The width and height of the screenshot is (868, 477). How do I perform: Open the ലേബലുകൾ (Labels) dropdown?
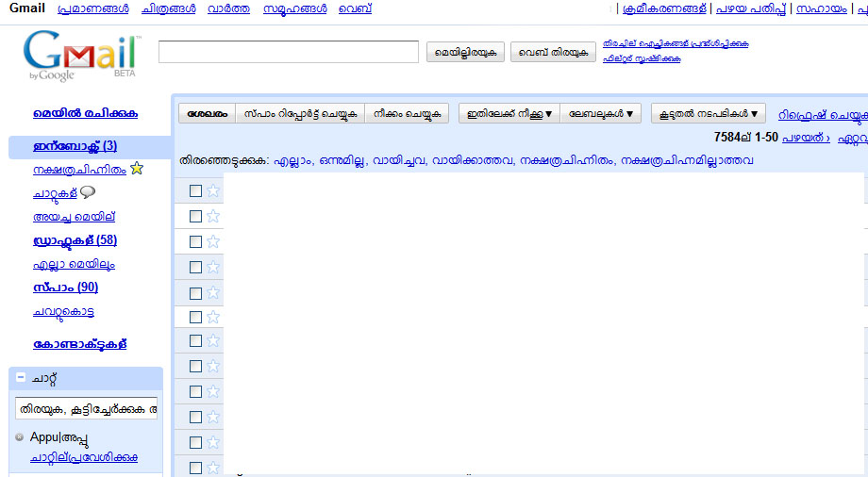[601, 113]
